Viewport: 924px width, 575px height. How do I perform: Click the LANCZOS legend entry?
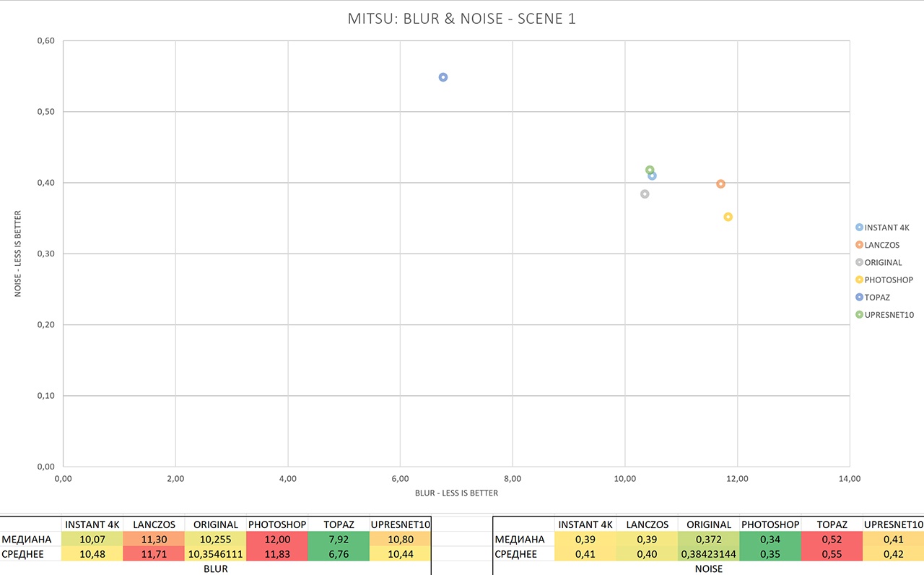[877, 245]
